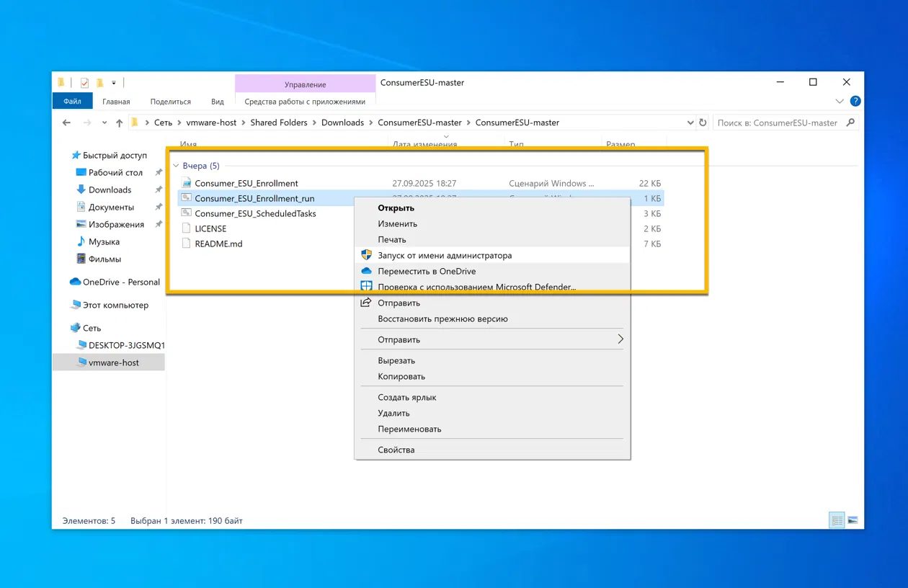
Task: Click the Downloads arrow icon in sidebar
Action: 81,190
